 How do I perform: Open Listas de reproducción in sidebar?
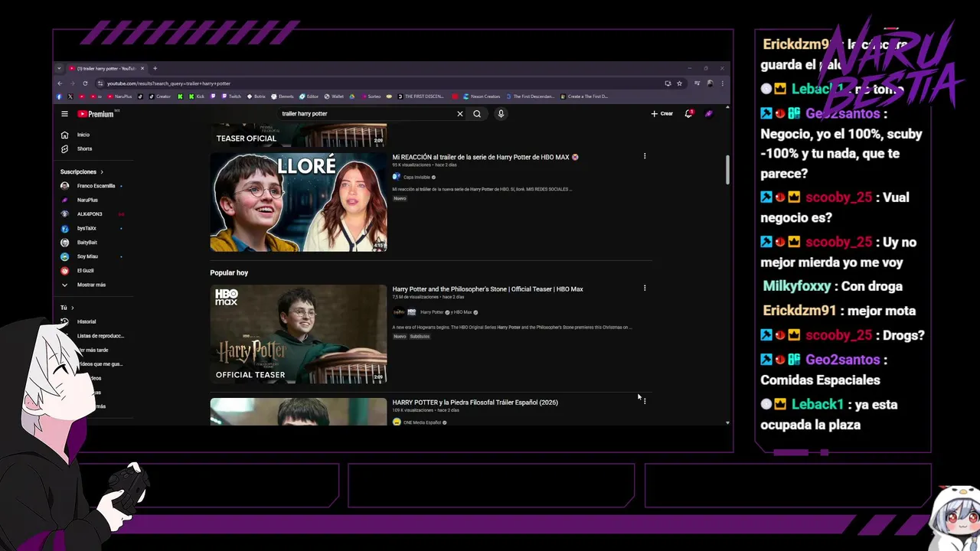[x=100, y=336]
